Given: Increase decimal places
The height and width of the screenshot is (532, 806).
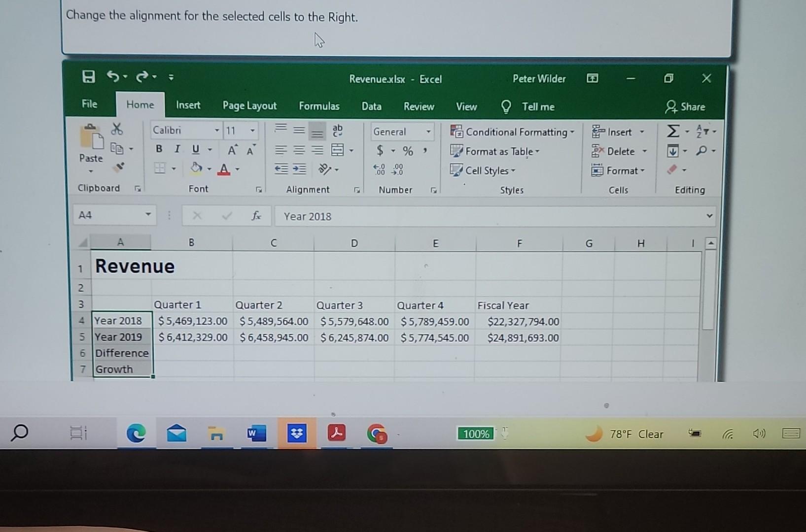Looking at the screenshot, I should (x=380, y=169).
